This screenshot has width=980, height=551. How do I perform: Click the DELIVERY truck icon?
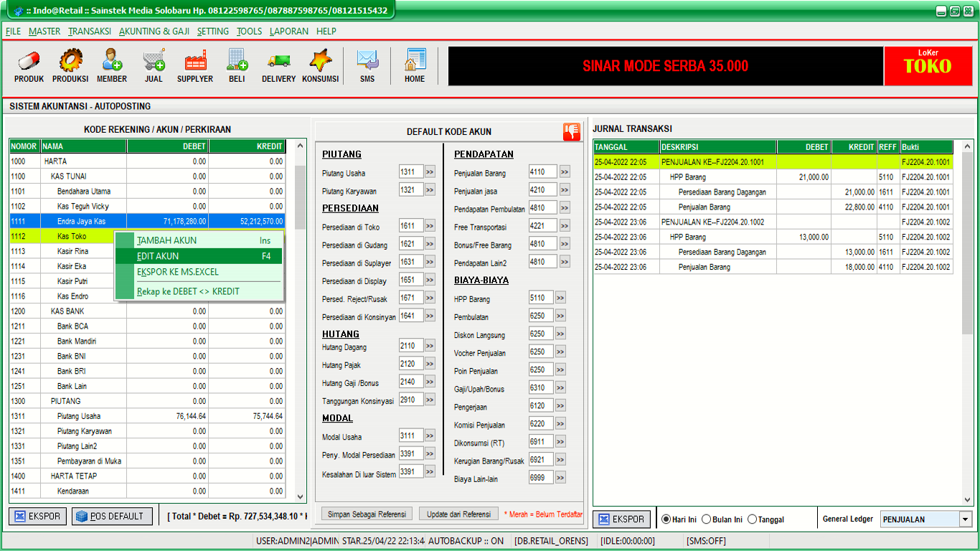[x=278, y=61]
